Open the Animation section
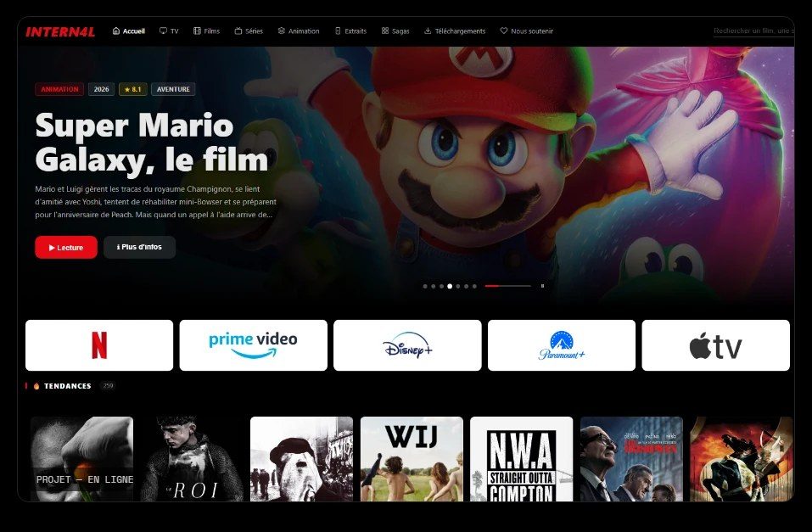This screenshot has height=532, width=812. 299,31
